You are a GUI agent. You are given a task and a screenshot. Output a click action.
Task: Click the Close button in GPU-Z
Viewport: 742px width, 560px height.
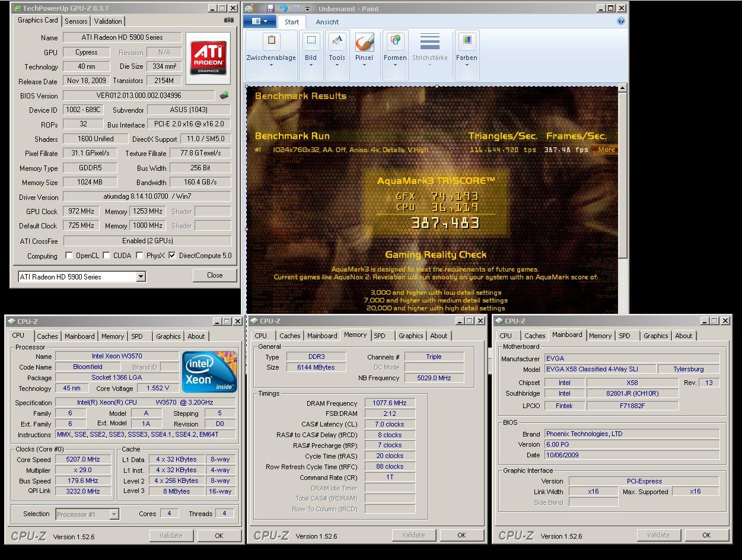point(215,275)
